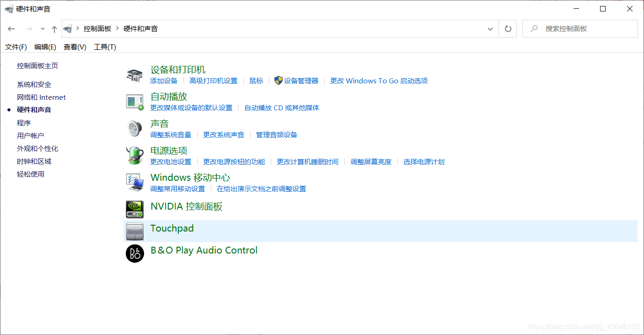644x335 pixels.
Task: Click 更改 Windows To Go 启动选项
Action: click(379, 81)
